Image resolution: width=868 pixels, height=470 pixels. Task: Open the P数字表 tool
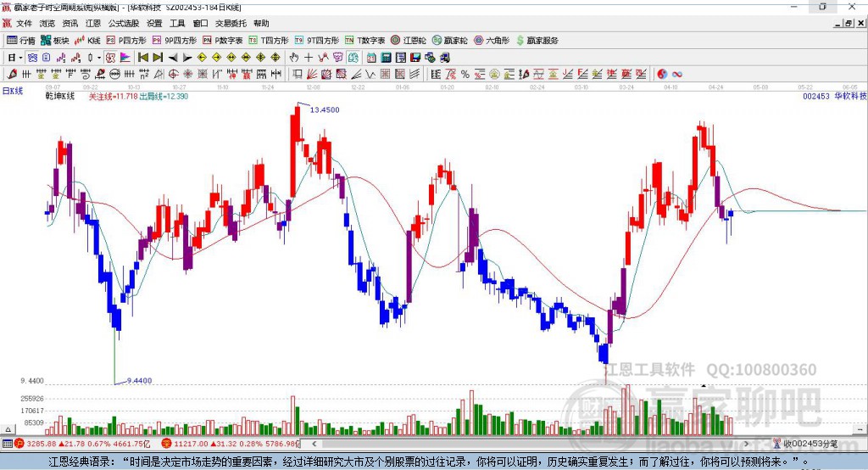click(223, 41)
